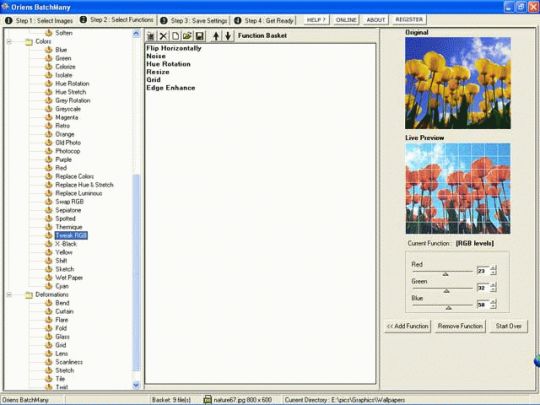Viewport: 540px width, 405px height.
Task: Move selected function down with down arrow
Action: click(x=228, y=36)
